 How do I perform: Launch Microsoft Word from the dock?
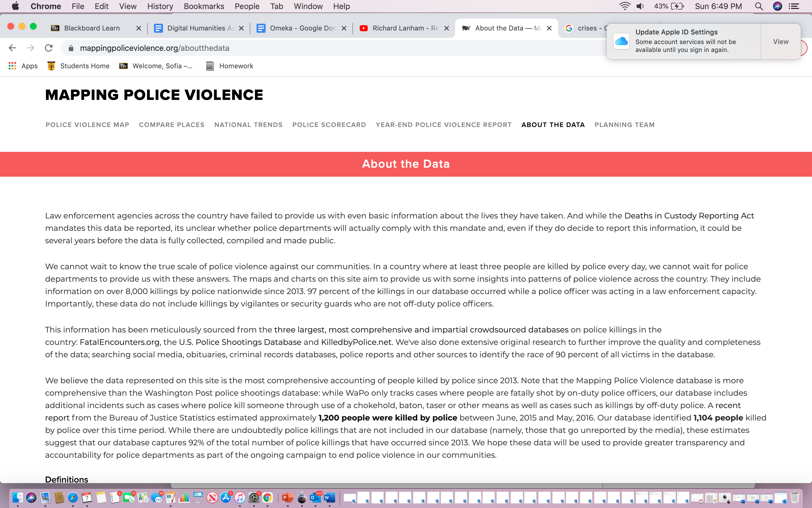tap(330, 498)
